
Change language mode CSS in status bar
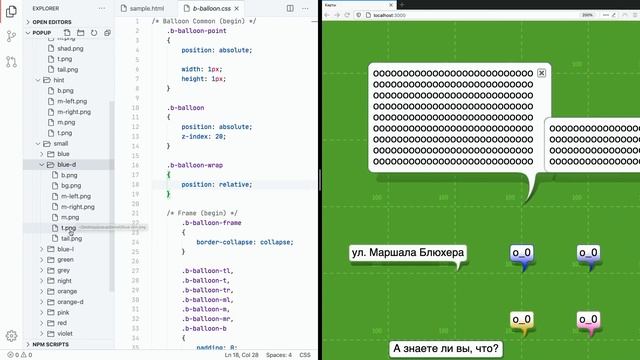[305, 355]
